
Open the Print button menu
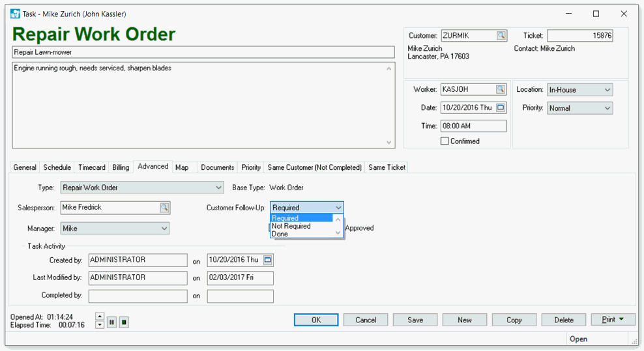pos(613,320)
